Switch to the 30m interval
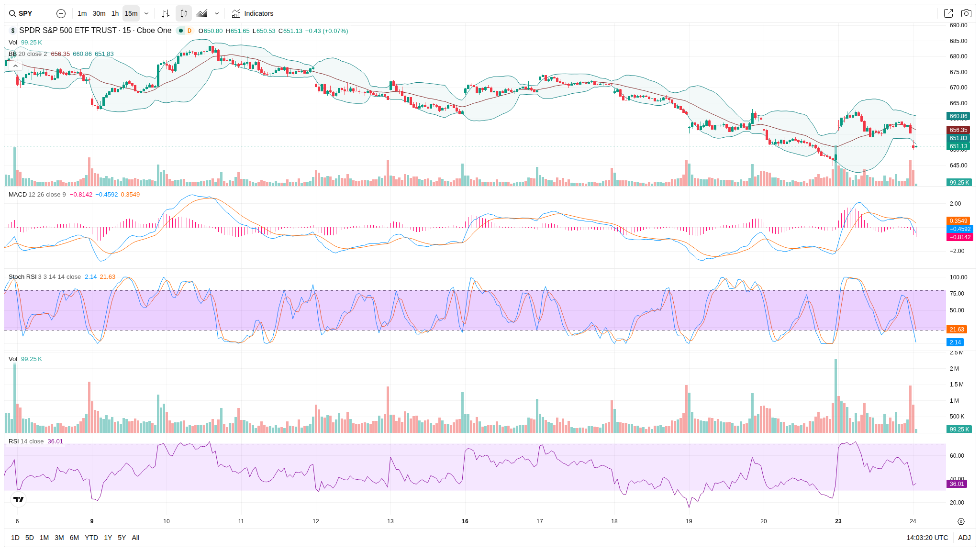The height and width of the screenshot is (551, 980). click(99, 13)
